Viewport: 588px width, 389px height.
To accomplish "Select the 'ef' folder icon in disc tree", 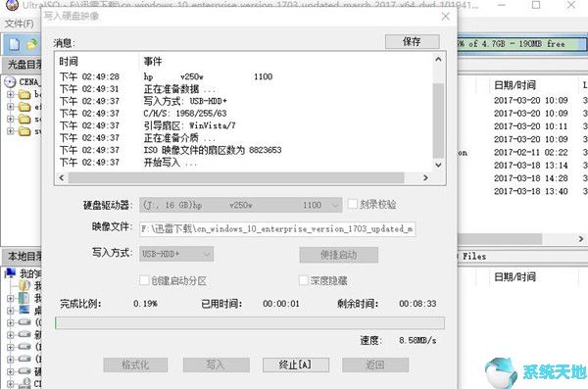I will [24, 107].
